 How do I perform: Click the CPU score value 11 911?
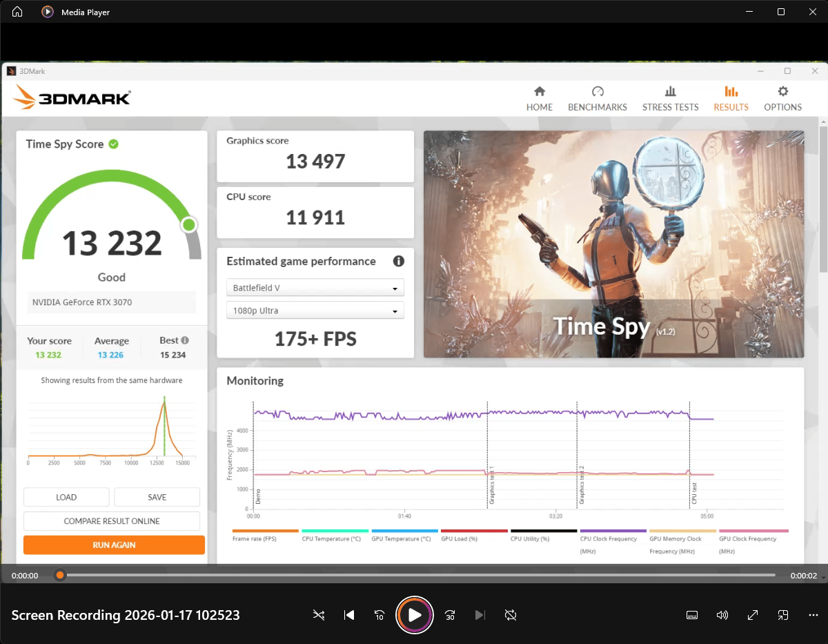coord(315,218)
